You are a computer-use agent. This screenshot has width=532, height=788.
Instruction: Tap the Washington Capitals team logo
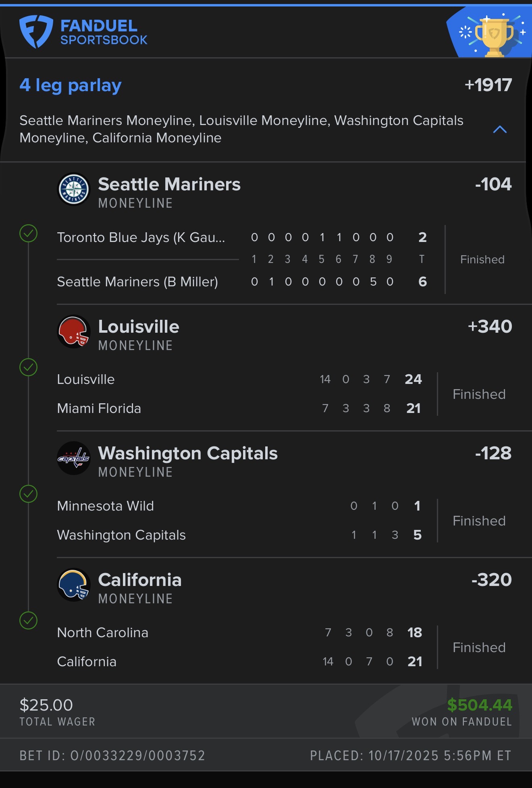(x=74, y=458)
